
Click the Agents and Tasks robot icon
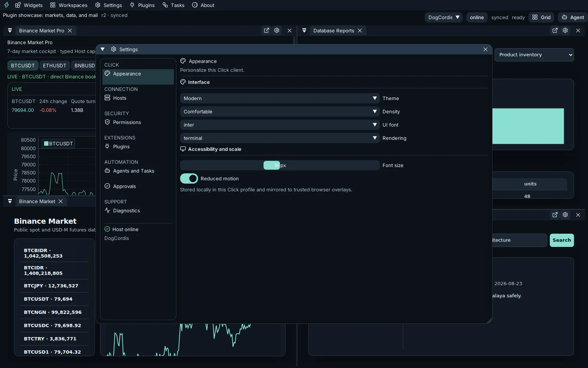(x=107, y=171)
